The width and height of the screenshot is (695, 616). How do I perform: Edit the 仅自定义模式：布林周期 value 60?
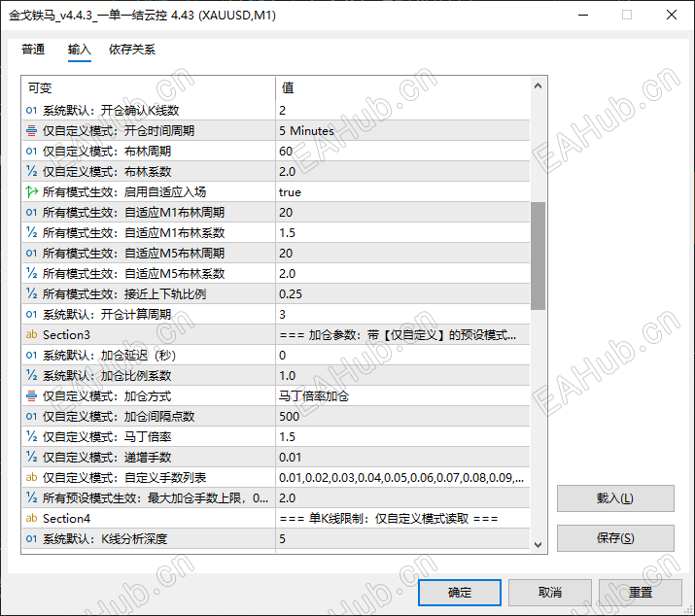tap(402, 152)
